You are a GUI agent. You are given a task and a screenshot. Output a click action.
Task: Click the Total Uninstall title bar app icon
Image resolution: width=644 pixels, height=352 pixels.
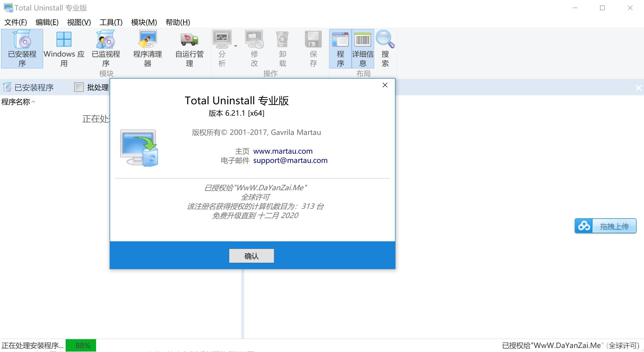coord(9,8)
